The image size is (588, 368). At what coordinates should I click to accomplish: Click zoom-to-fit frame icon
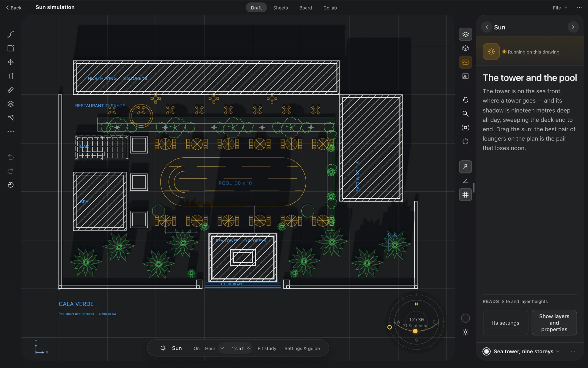click(465, 128)
